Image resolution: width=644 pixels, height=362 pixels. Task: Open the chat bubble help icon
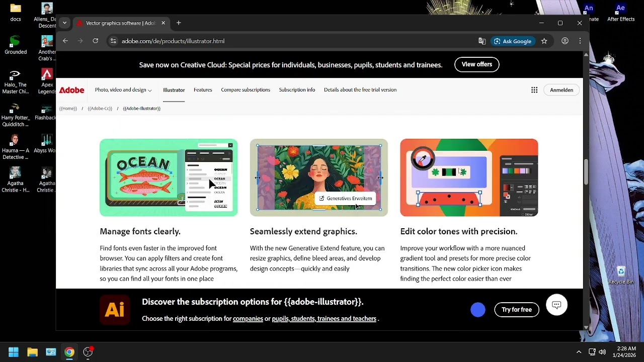pos(556,305)
